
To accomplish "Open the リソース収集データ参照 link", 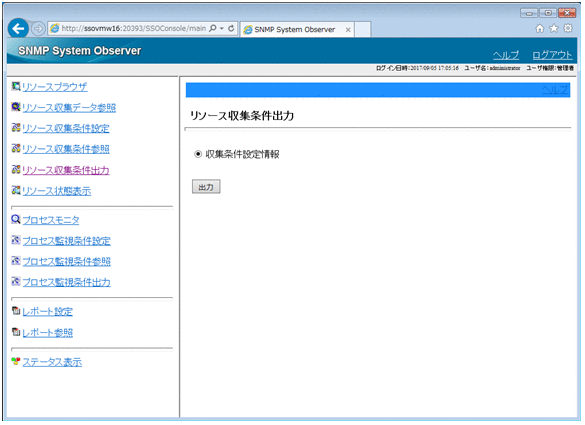I will tap(69, 108).
